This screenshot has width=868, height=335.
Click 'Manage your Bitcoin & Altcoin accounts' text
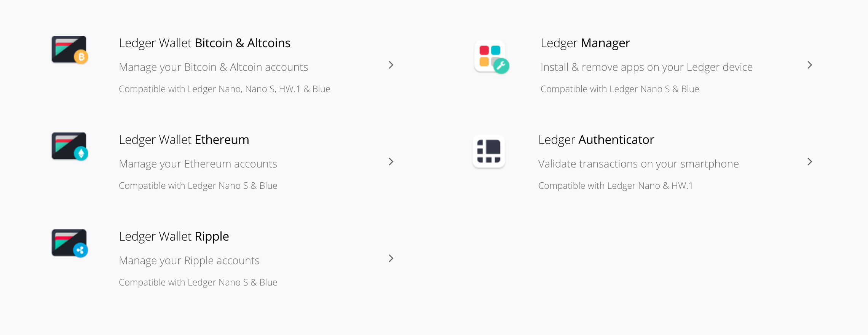pos(213,67)
